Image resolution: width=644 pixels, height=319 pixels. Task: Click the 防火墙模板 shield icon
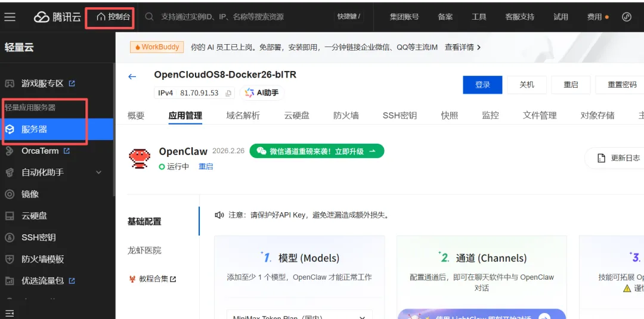tap(10, 259)
